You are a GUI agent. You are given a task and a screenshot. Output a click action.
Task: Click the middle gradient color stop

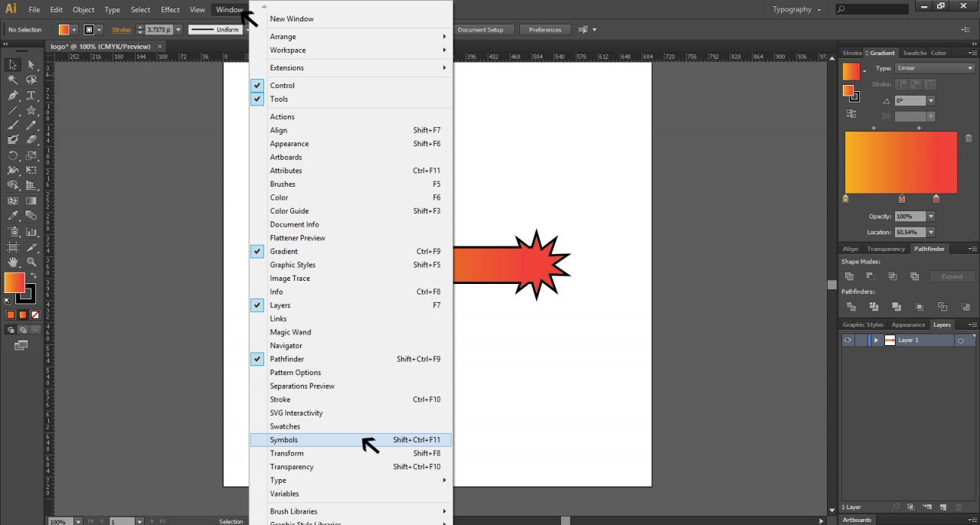[x=902, y=198]
